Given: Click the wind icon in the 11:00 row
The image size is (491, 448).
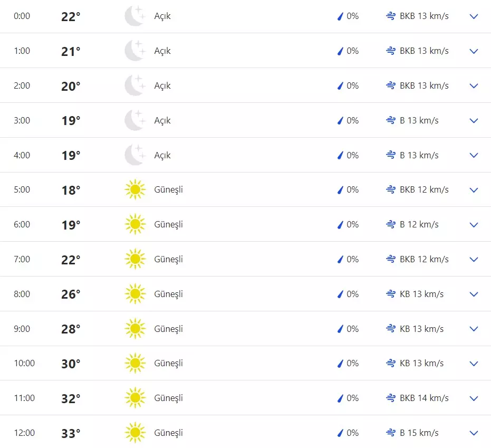Looking at the screenshot, I should tap(391, 398).
